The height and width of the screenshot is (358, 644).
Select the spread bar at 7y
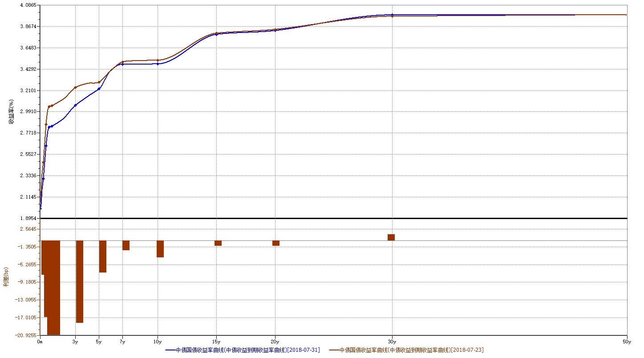[x=126, y=245]
